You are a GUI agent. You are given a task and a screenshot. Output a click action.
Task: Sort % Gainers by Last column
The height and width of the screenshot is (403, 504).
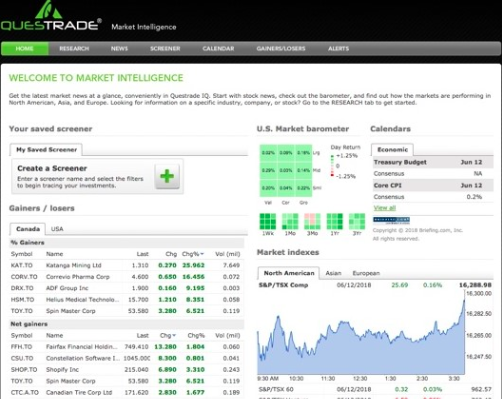point(142,254)
